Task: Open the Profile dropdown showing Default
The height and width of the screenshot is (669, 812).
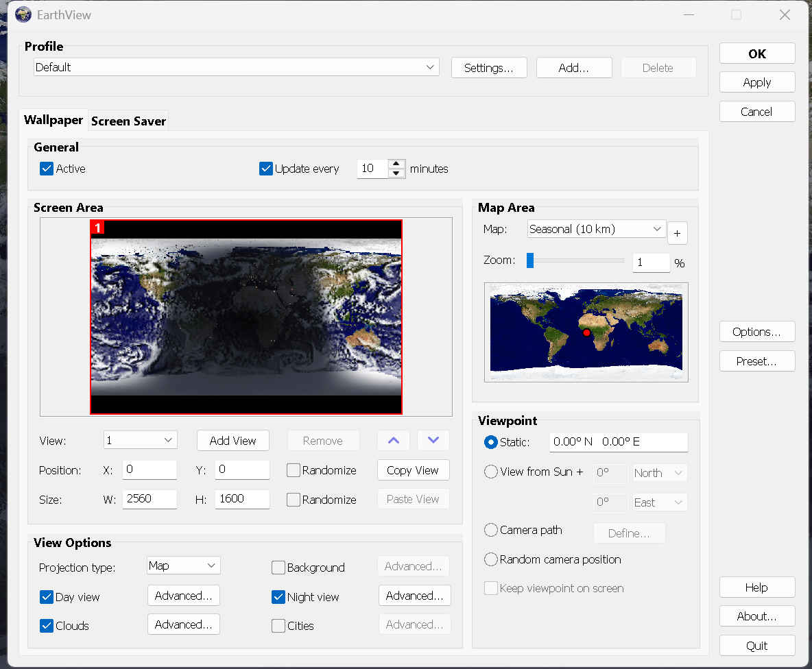Action: (237, 67)
